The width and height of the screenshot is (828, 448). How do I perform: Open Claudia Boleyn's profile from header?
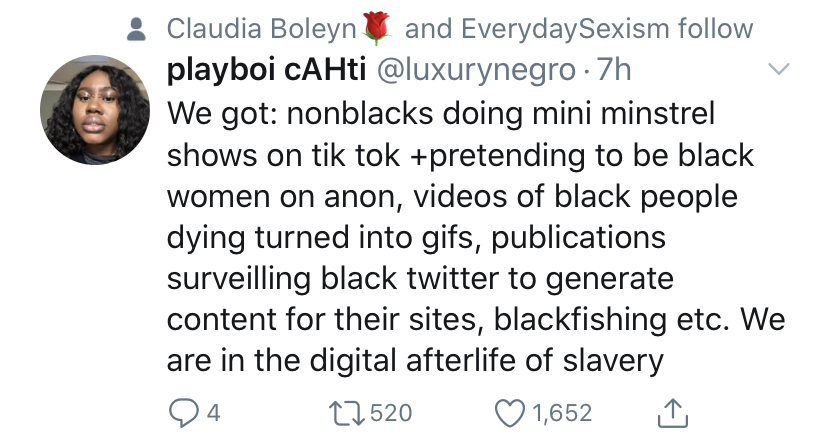coord(262,29)
